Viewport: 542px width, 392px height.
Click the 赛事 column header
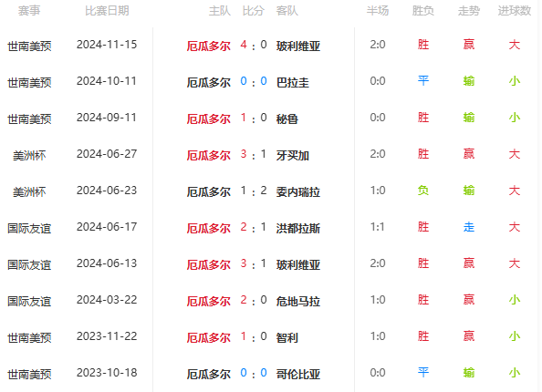coord(29,11)
